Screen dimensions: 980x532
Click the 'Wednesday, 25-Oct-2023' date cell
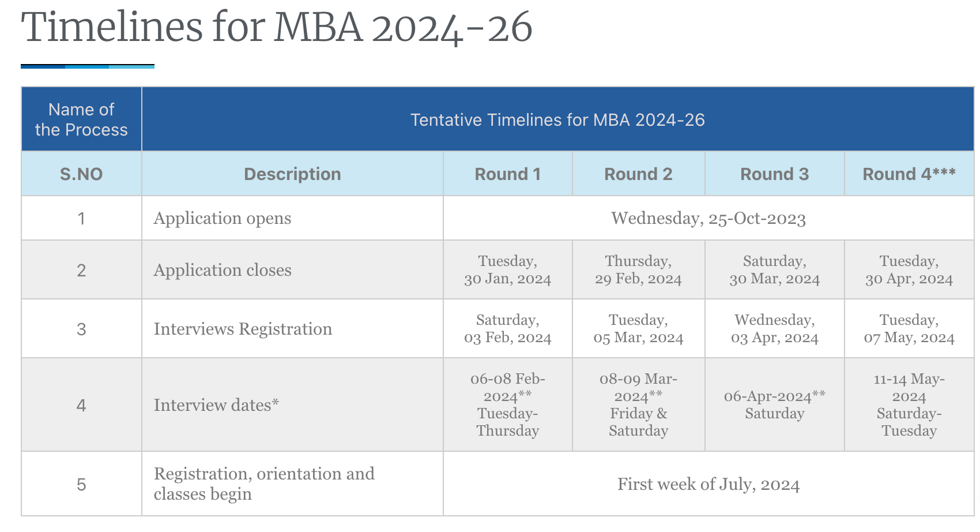pyautogui.click(x=708, y=218)
